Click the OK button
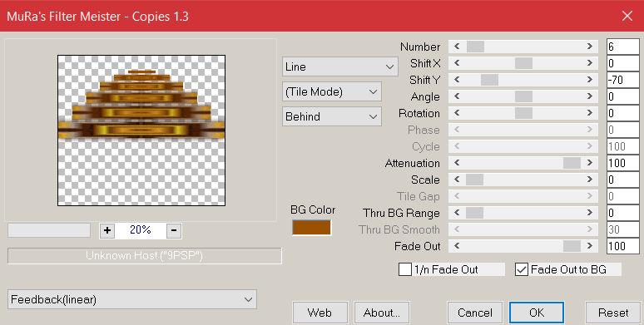Image resolution: width=644 pixels, height=325 pixels. pos(537,313)
